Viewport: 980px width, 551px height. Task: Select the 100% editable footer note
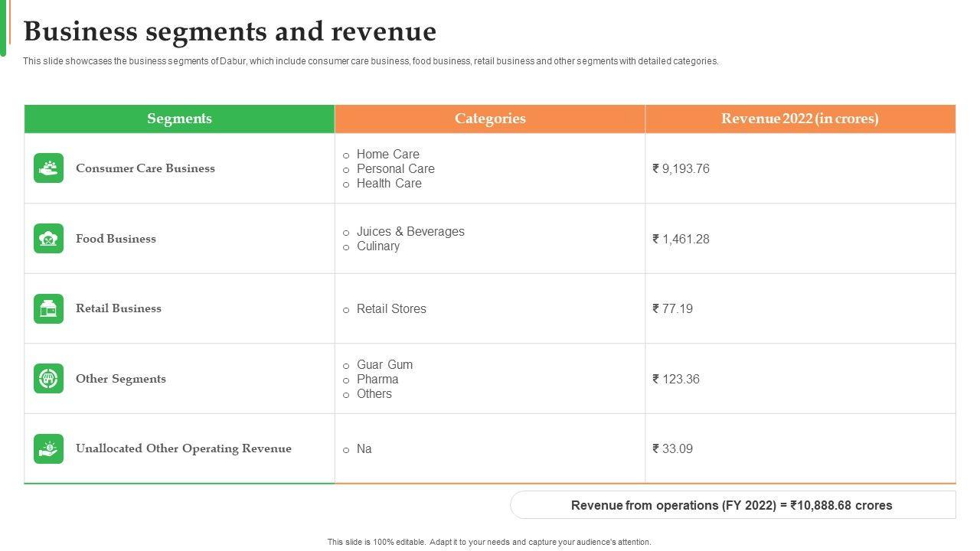coord(489,542)
